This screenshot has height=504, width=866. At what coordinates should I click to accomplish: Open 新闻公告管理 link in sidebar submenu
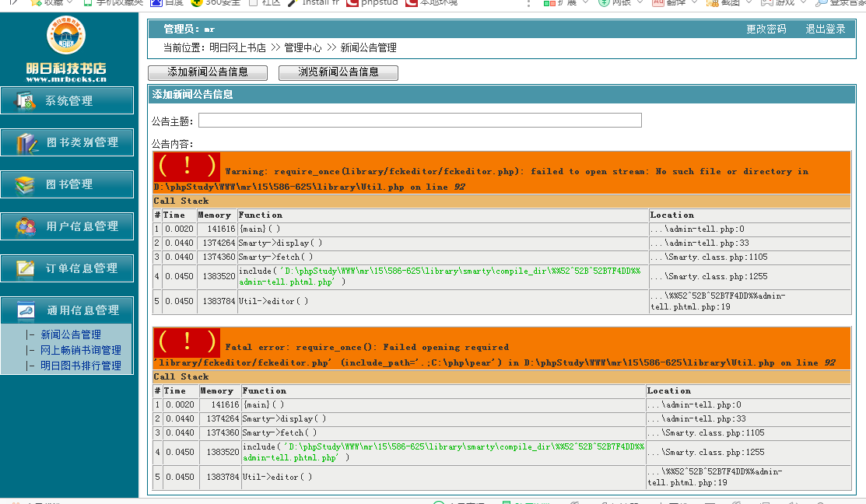click(x=71, y=334)
